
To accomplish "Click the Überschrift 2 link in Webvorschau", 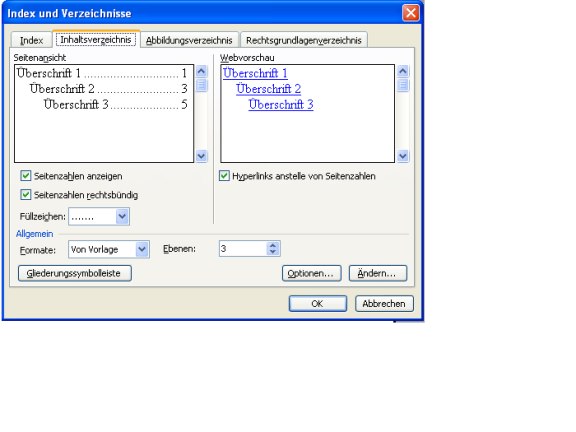I will pyautogui.click(x=269, y=89).
